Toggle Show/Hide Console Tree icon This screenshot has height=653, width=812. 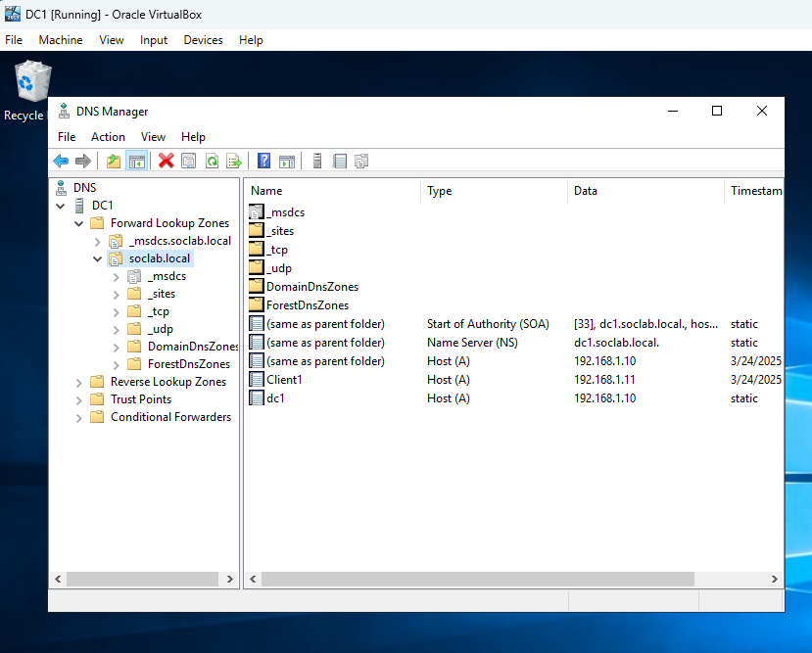click(137, 162)
